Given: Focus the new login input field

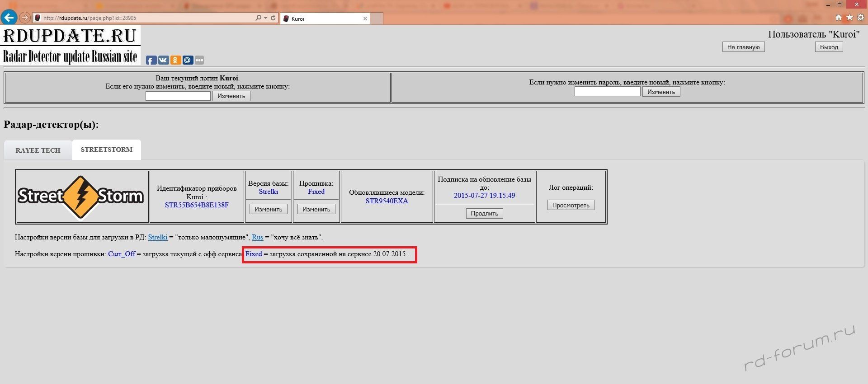Looking at the screenshot, I should [178, 96].
